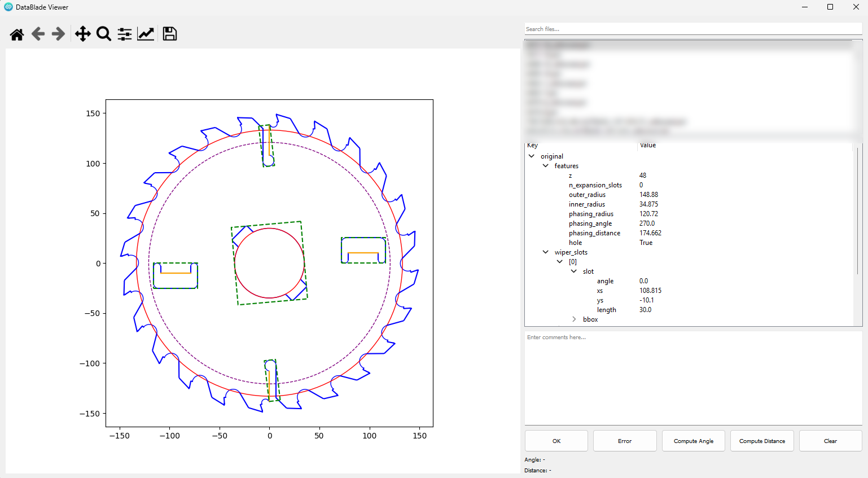Click the DataBlade Viewer app icon

[8, 7]
